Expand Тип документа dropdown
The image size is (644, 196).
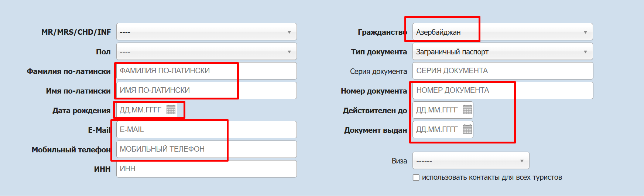502,52
